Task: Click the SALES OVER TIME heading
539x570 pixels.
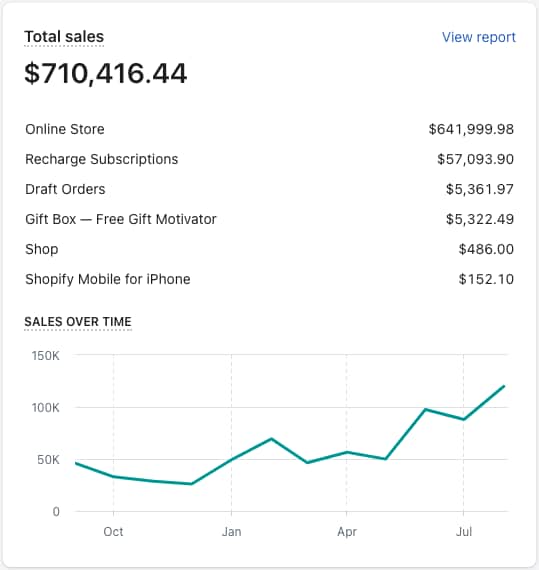Action: pos(78,322)
